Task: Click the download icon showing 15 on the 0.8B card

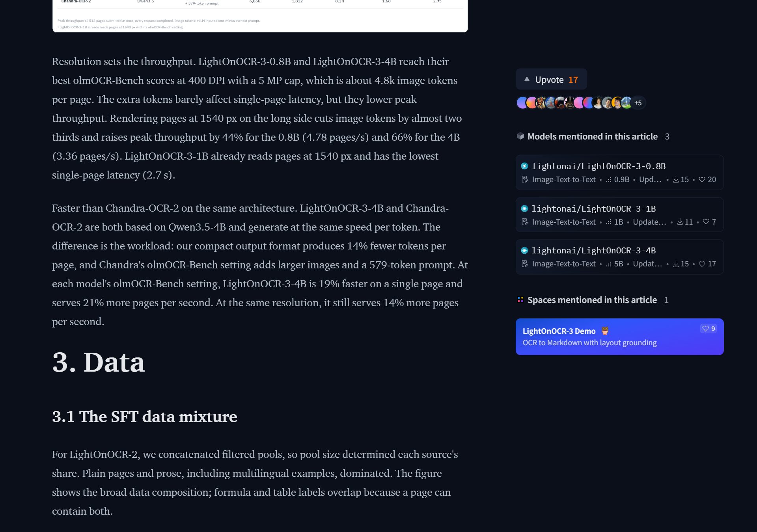Action: pos(675,180)
